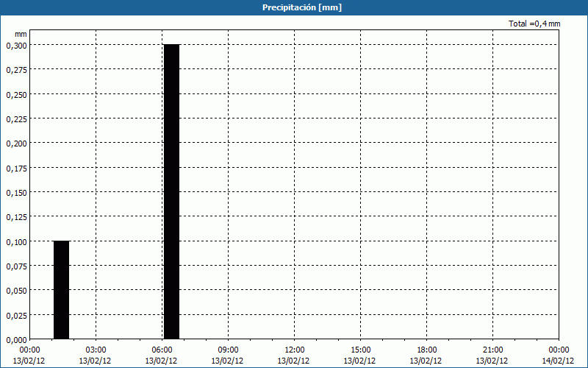This screenshot has width=588, height=368.
Task: Click the y-axis label 0,275
Action: pyautogui.click(x=16, y=70)
